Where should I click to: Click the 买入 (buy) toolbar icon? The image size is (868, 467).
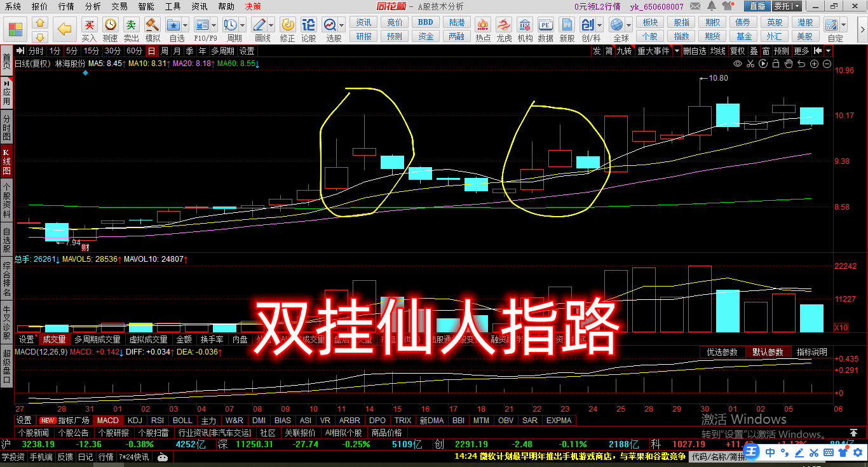90,29
